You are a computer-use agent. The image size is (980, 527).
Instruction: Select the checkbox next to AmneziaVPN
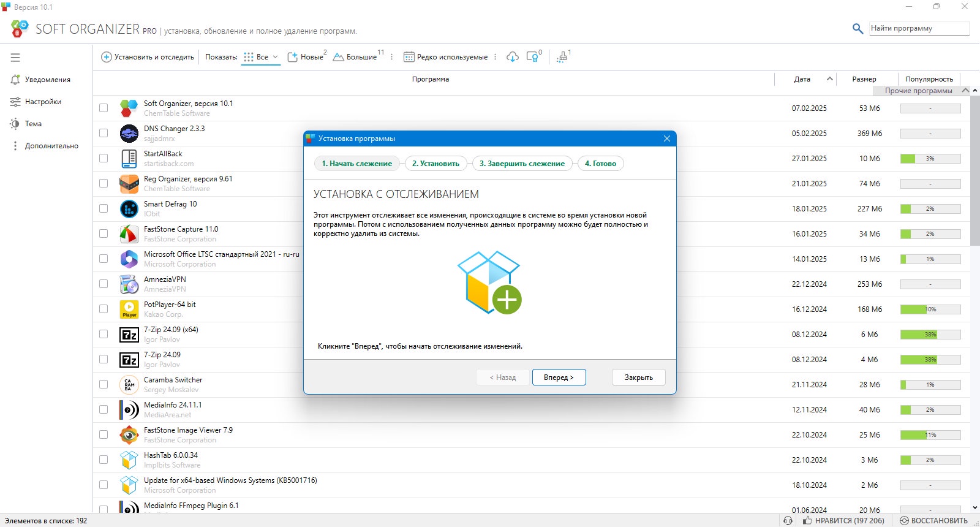click(104, 284)
